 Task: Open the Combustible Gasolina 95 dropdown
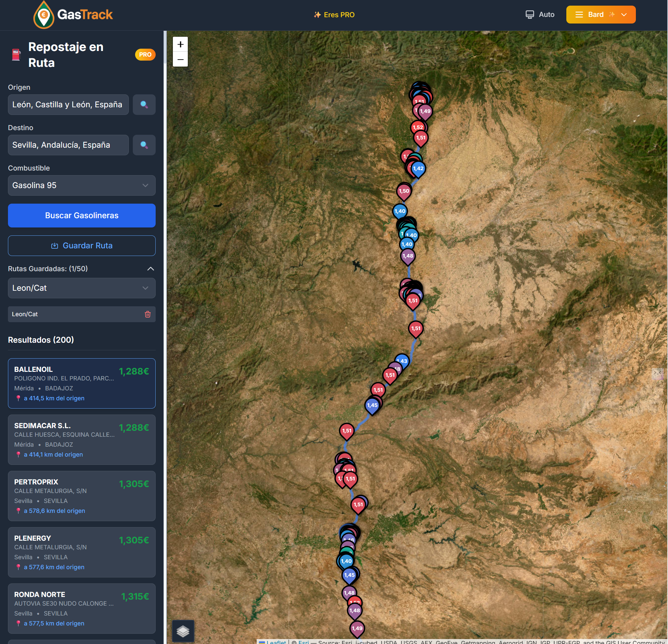(82, 185)
